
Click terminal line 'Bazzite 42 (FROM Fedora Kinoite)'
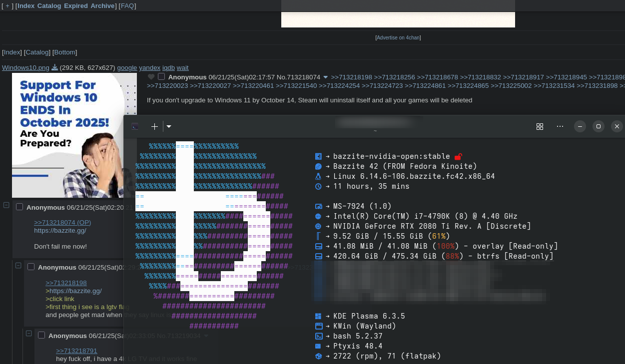[405, 166]
